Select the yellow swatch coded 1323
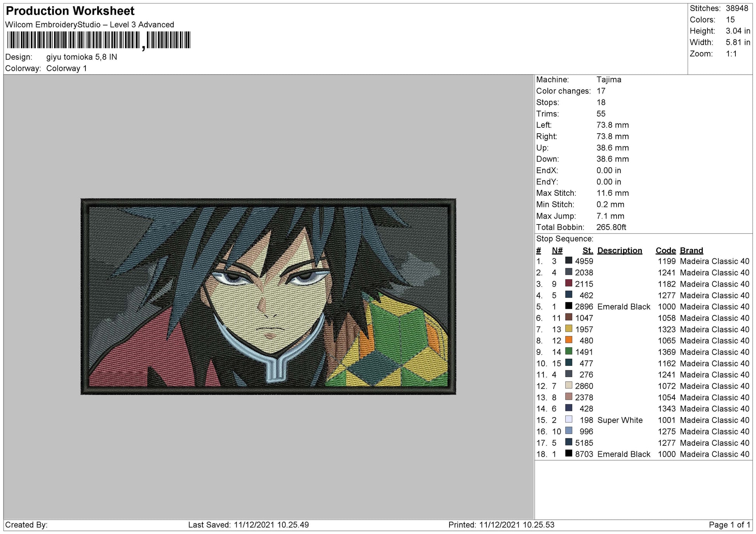 [x=568, y=329]
